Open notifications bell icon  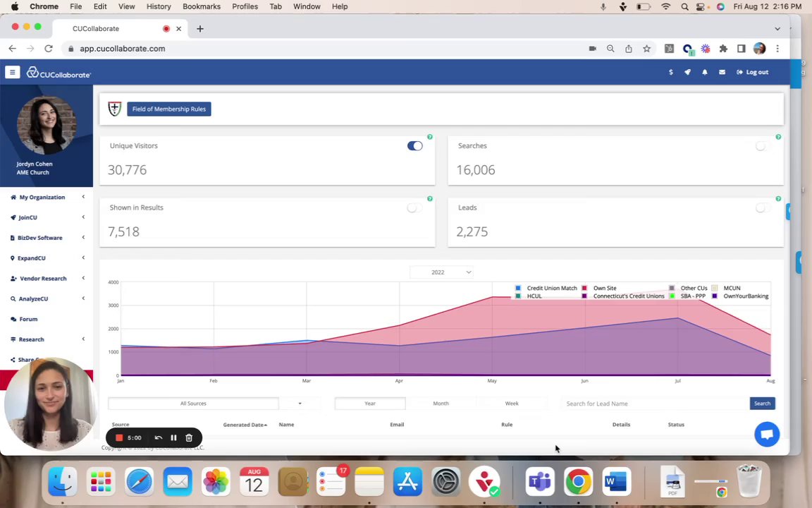click(x=704, y=72)
